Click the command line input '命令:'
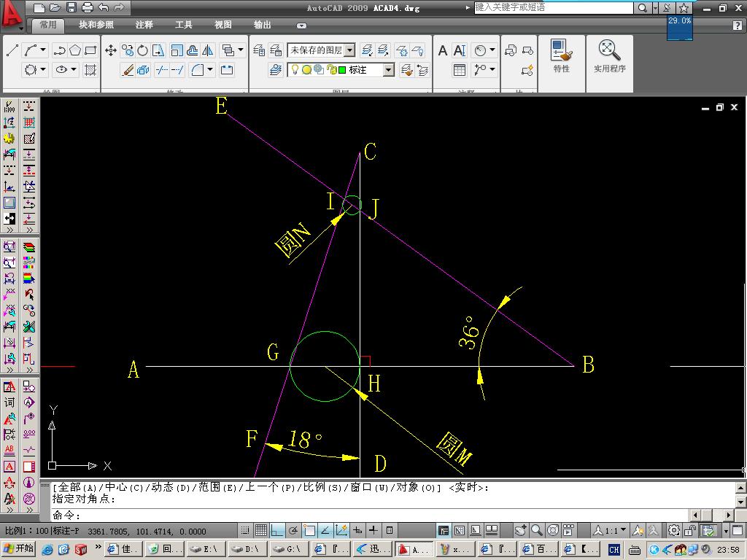Screen dimensions: 747x560 369,516
